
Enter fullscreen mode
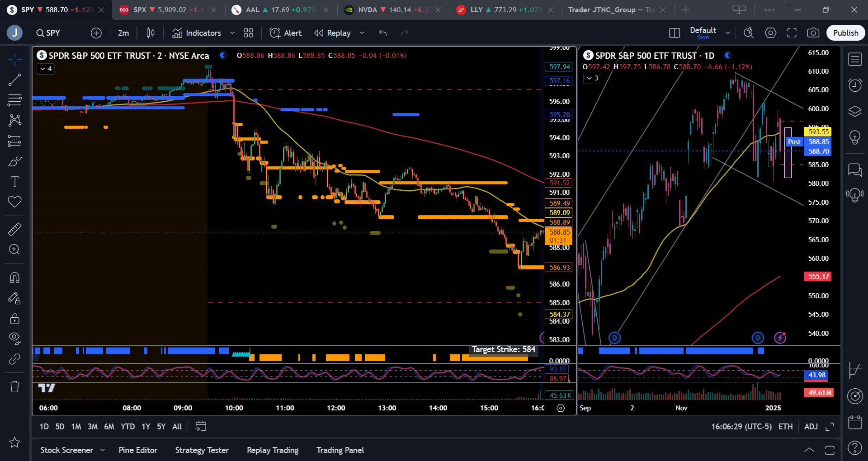792,33
